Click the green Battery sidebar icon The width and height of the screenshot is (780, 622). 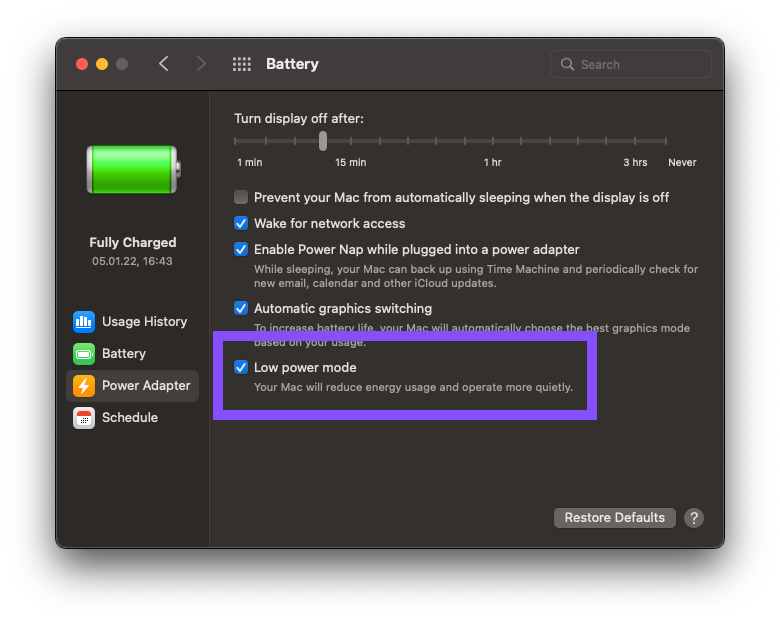(84, 354)
